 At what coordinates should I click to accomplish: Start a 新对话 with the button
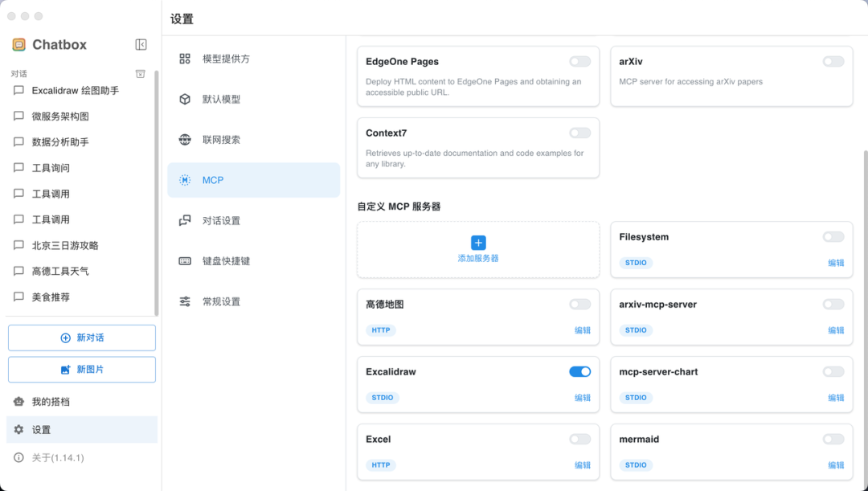[x=81, y=338]
